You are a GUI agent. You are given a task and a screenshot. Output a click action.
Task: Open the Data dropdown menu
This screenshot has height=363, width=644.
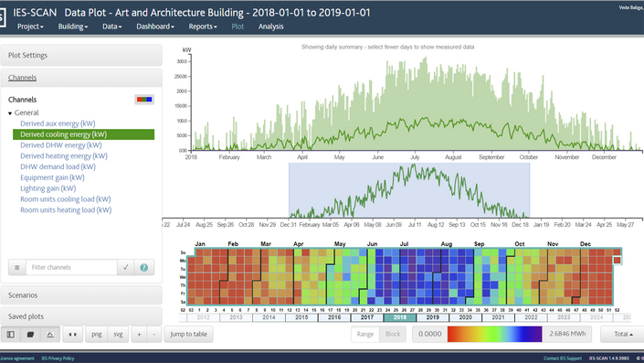(x=111, y=27)
